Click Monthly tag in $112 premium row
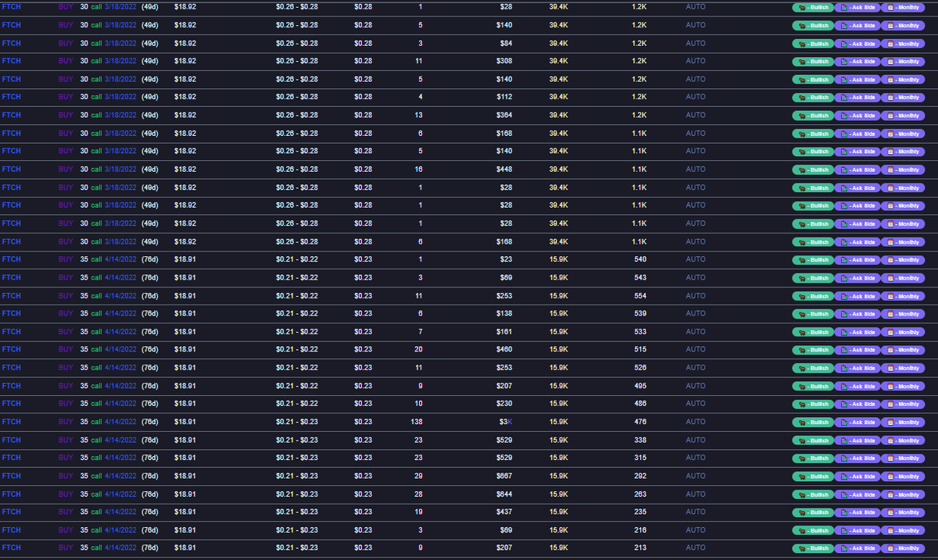Screen dimensions: 938x560 (x=903, y=98)
